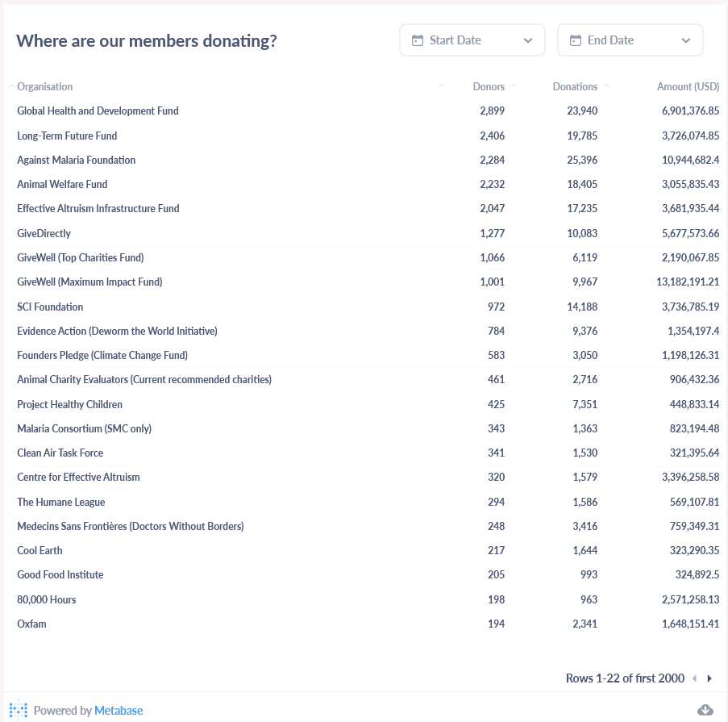The image size is (728, 722).
Task: Open the GiveDirectly organisation entry
Action: tap(44, 233)
